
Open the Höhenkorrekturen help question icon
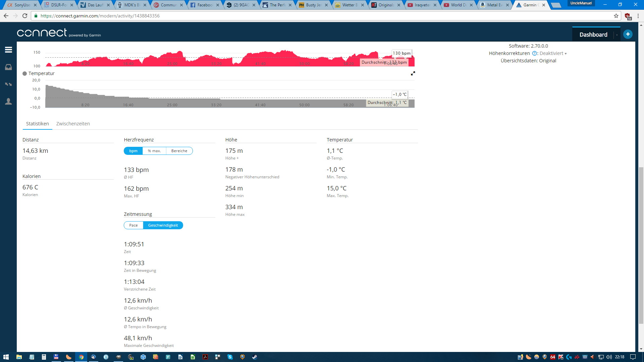point(534,53)
